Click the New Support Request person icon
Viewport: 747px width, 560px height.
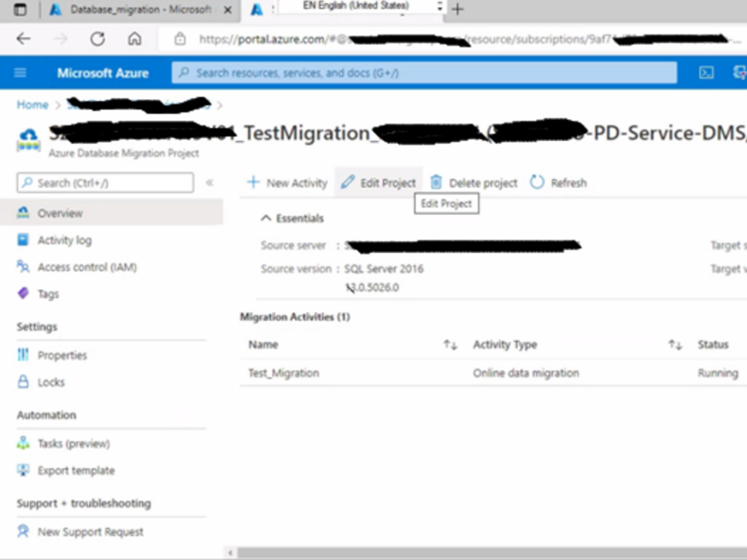coord(23,531)
